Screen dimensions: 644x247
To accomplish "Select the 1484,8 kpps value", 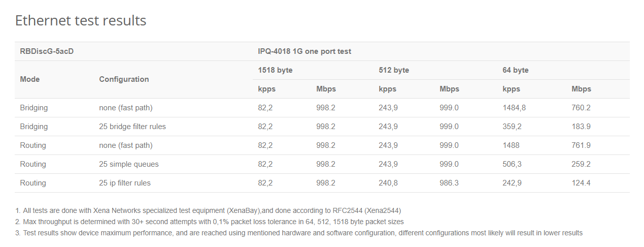I will click(x=515, y=108).
